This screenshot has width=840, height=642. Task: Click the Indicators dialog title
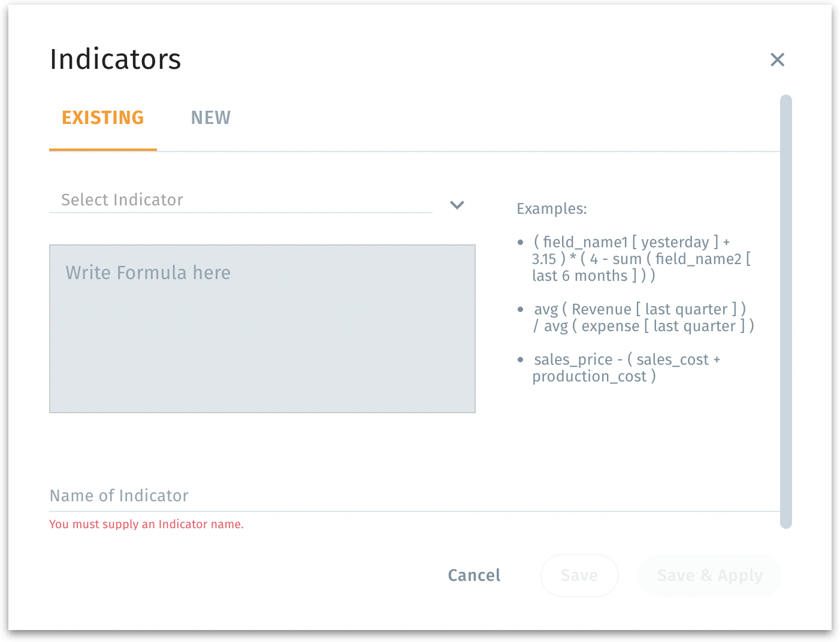coord(116,59)
